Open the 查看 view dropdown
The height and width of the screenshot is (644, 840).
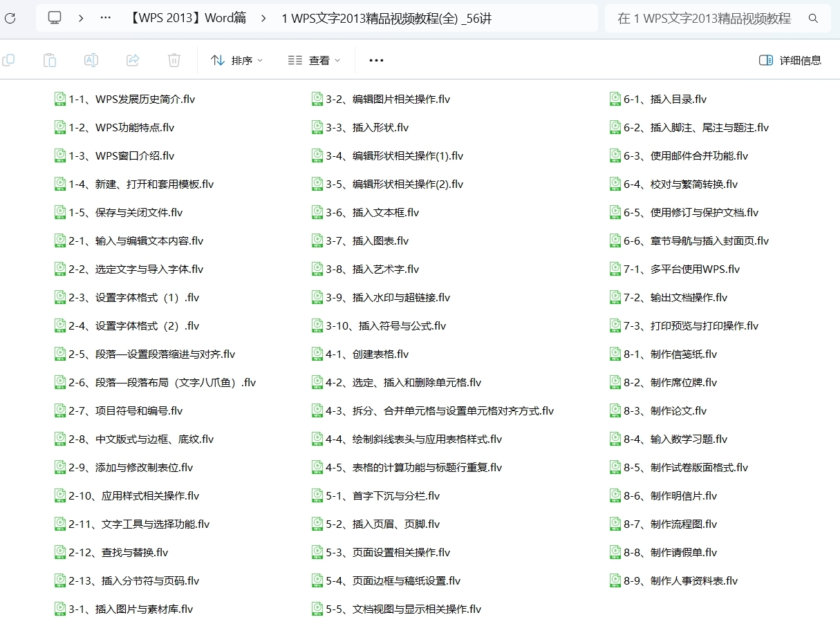pos(315,60)
